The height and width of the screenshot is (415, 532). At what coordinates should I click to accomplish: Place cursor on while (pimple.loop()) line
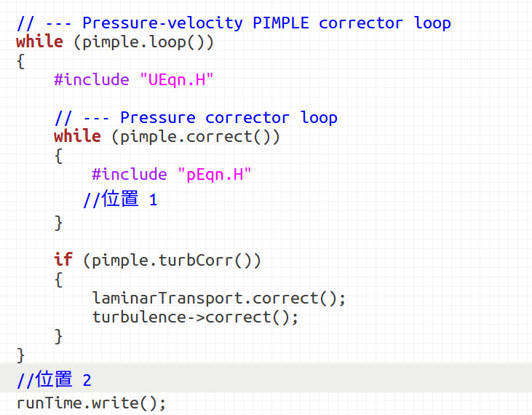(115, 42)
